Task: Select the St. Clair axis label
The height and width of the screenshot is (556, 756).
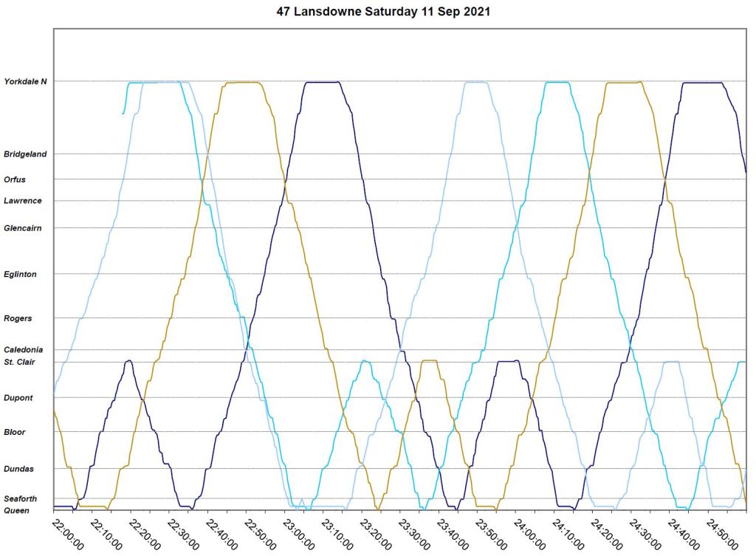Action: click(x=20, y=362)
